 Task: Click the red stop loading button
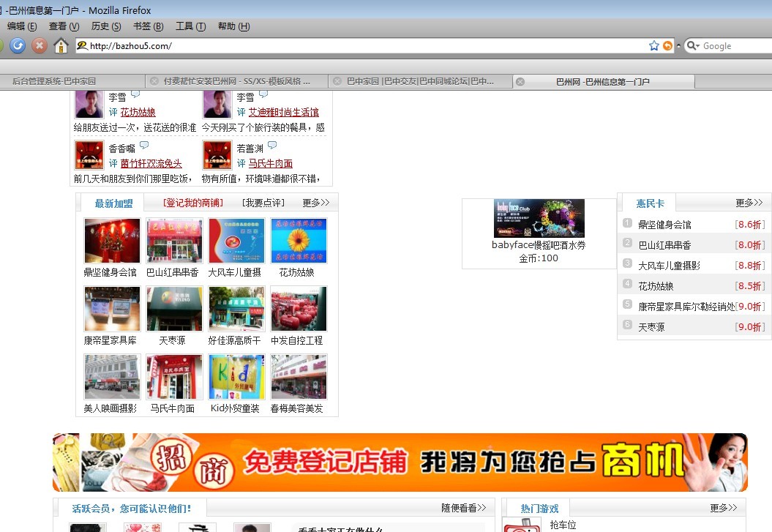[x=40, y=46]
